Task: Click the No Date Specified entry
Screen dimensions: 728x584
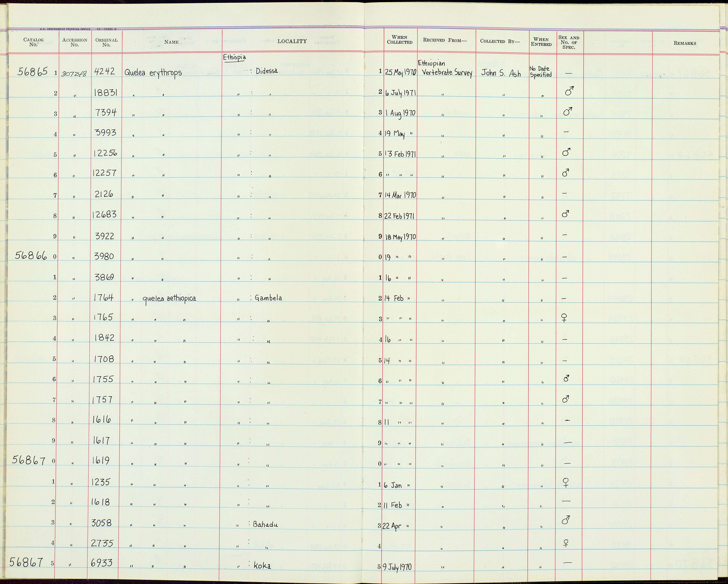Action: 541,72
